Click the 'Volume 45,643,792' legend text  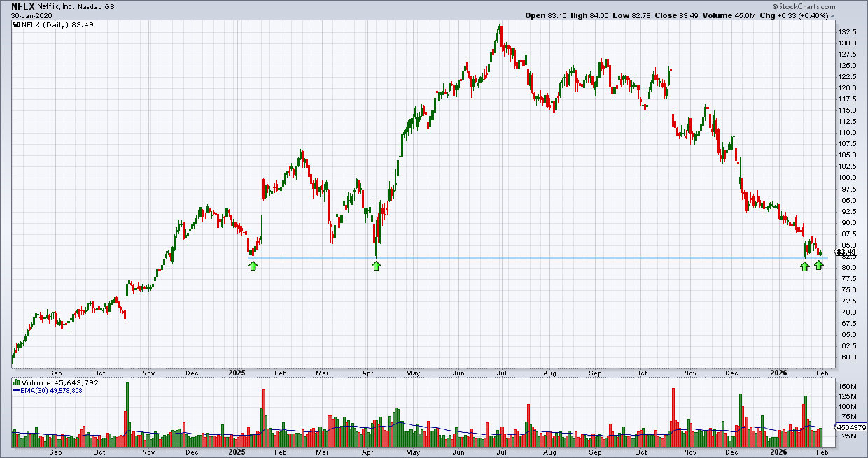point(59,382)
